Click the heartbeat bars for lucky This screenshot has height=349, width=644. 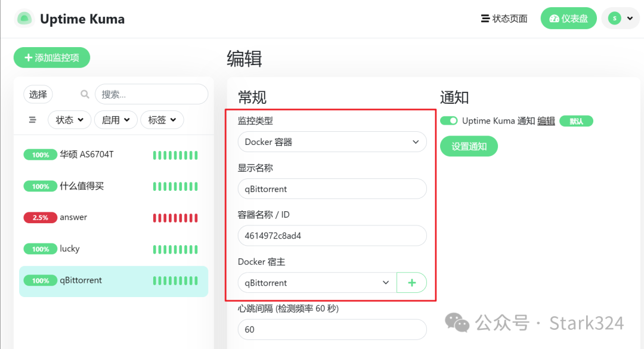[175, 249]
